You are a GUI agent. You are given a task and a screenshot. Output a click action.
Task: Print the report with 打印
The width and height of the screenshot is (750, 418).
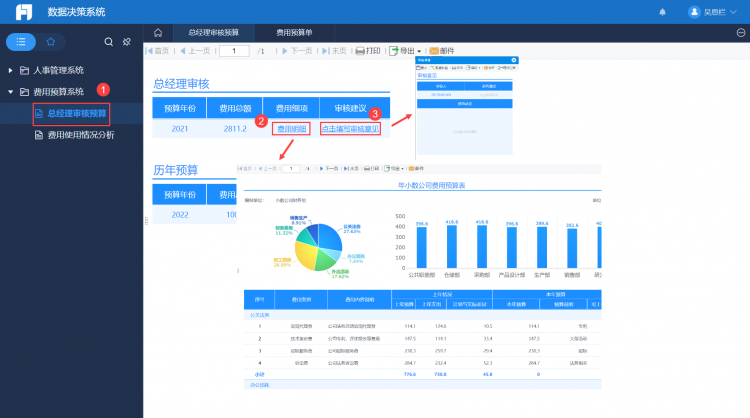[x=368, y=51]
